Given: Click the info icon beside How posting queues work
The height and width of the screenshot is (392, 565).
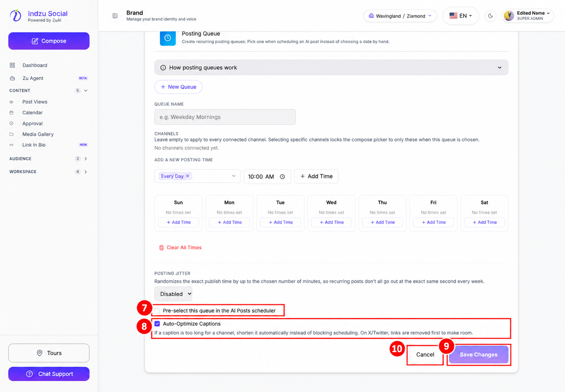Looking at the screenshot, I should 163,68.
